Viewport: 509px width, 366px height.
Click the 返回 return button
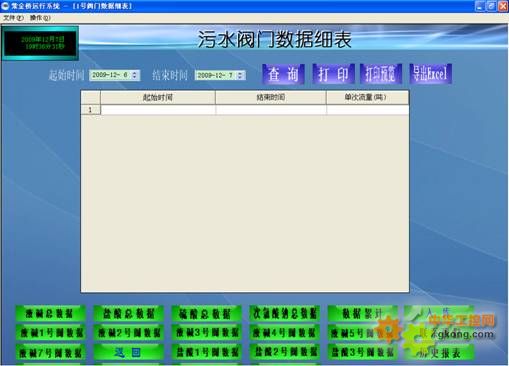128,352
